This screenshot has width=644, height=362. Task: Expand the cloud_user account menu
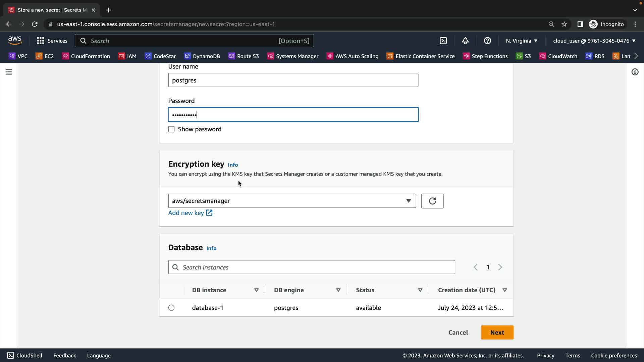(594, 41)
